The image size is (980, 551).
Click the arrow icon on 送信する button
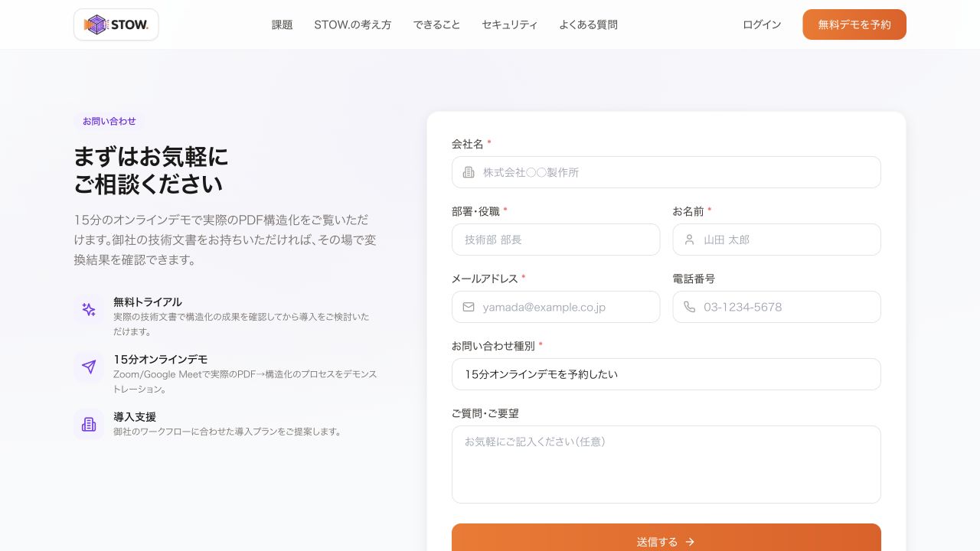(690, 542)
